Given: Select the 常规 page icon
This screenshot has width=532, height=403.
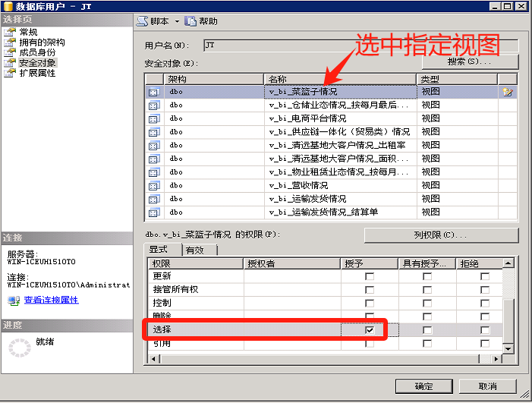Looking at the screenshot, I should [x=10, y=32].
